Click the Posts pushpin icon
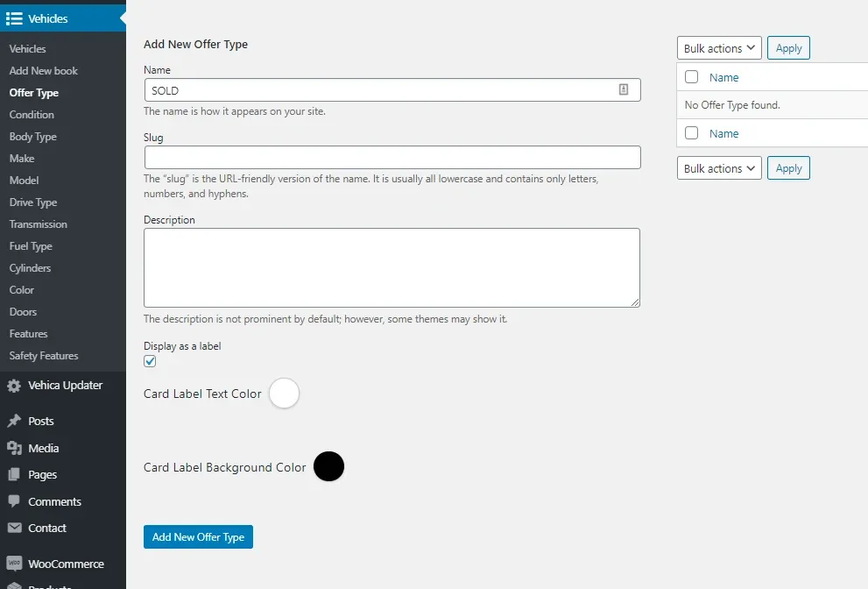This screenshot has height=589, width=868. tap(14, 421)
